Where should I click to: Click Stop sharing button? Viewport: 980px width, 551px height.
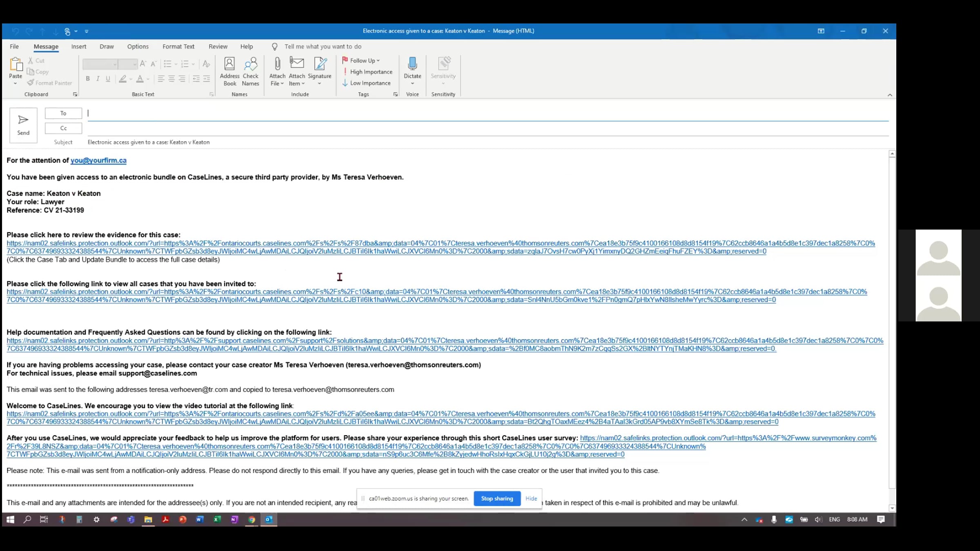point(497,498)
